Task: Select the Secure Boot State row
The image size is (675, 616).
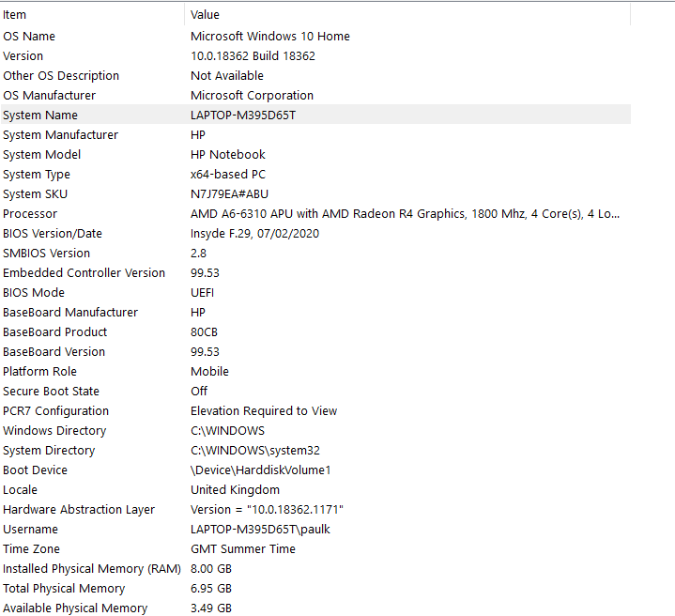Action: [x=315, y=391]
